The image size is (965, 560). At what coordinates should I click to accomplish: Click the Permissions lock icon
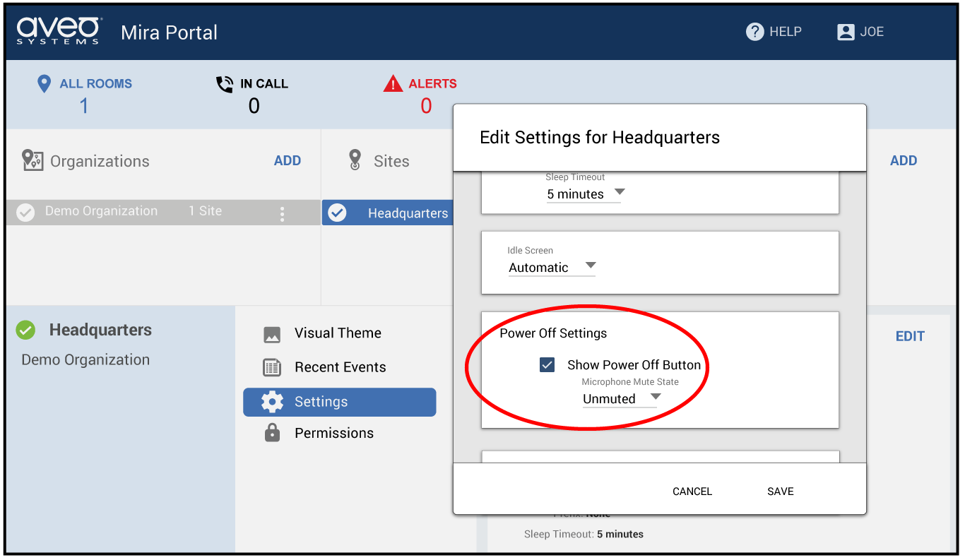click(272, 433)
